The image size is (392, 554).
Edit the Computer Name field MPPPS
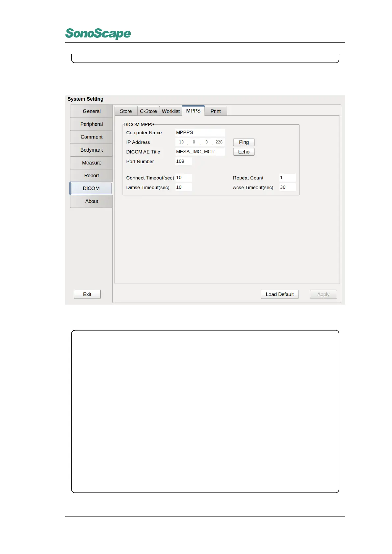click(x=200, y=132)
